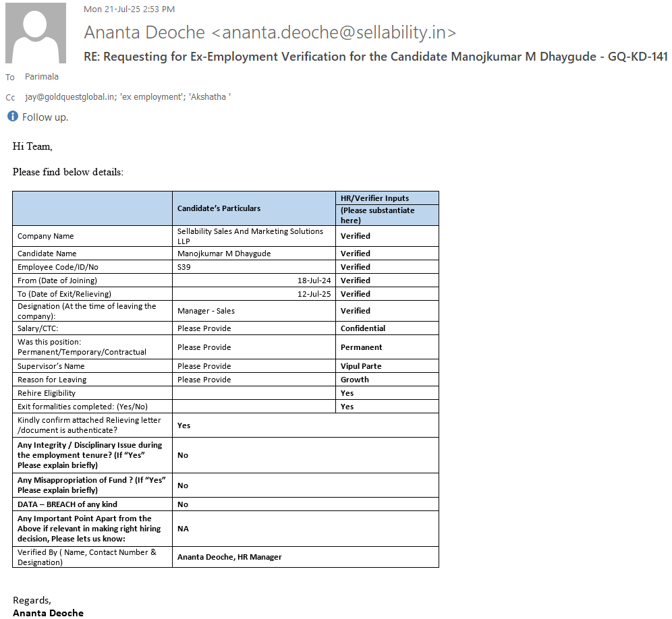The image size is (672, 619).
Task: Click the Ananta Deoche, HR Manager verifier cell
Action: pyautogui.click(x=229, y=557)
